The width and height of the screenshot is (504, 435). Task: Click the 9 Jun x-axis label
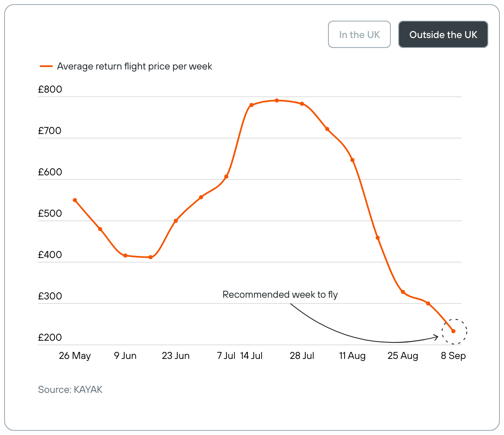click(x=125, y=356)
